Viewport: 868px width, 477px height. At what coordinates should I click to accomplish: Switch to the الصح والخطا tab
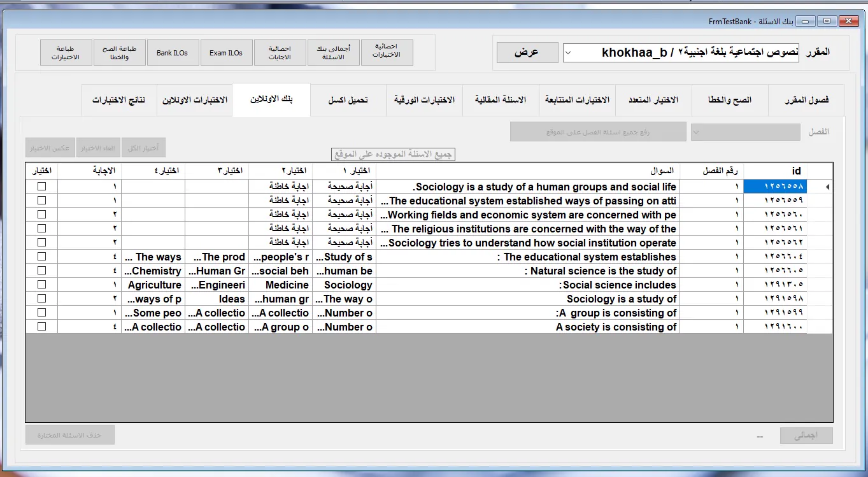730,101
